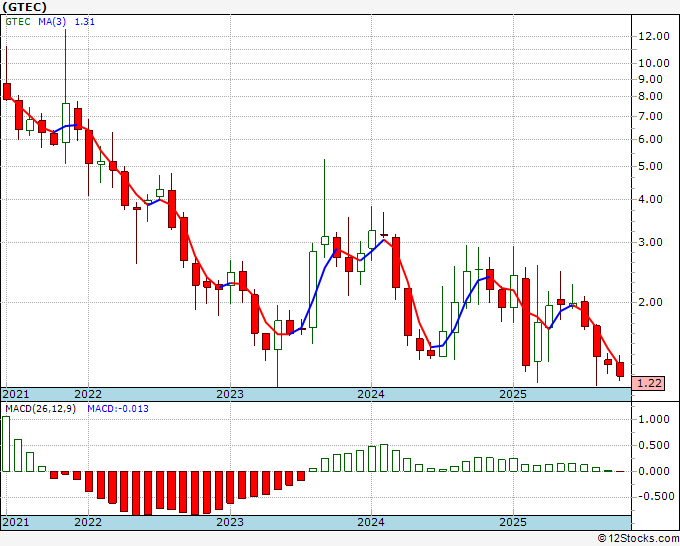Viewport: 680px width, 546px height.
Task: Click the 1.31 moving average value
Action: click(x=85, y=22)
